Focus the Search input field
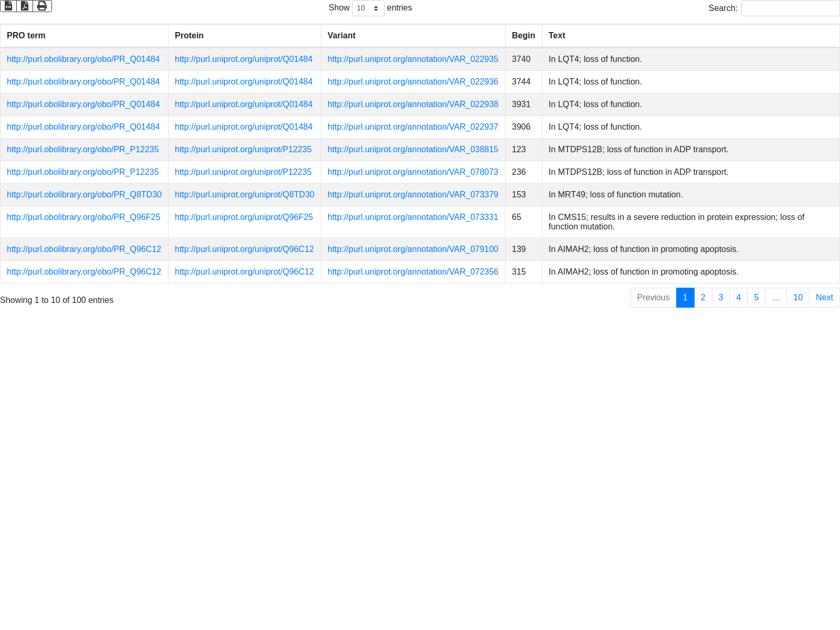 (x=790, y=8)
